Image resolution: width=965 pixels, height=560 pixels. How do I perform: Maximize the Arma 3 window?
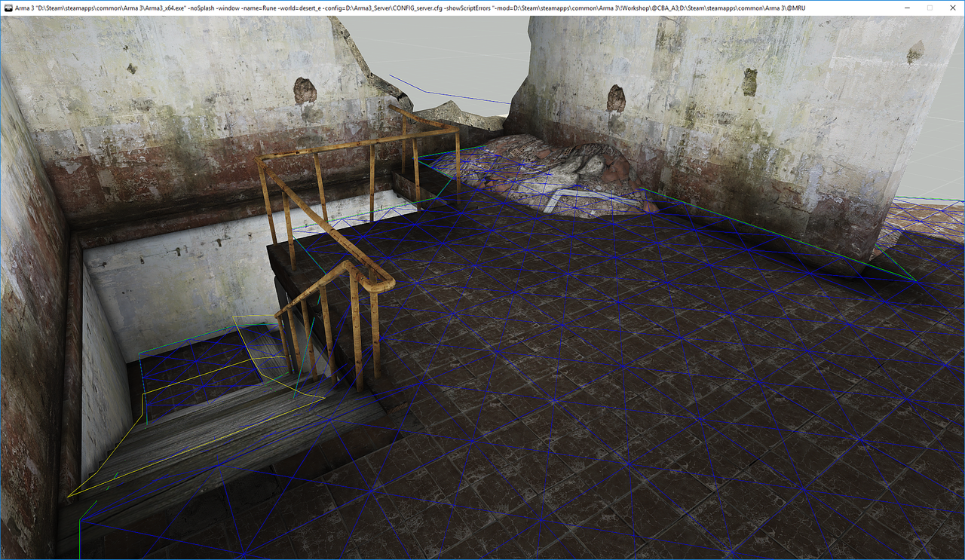click(930, 8)
